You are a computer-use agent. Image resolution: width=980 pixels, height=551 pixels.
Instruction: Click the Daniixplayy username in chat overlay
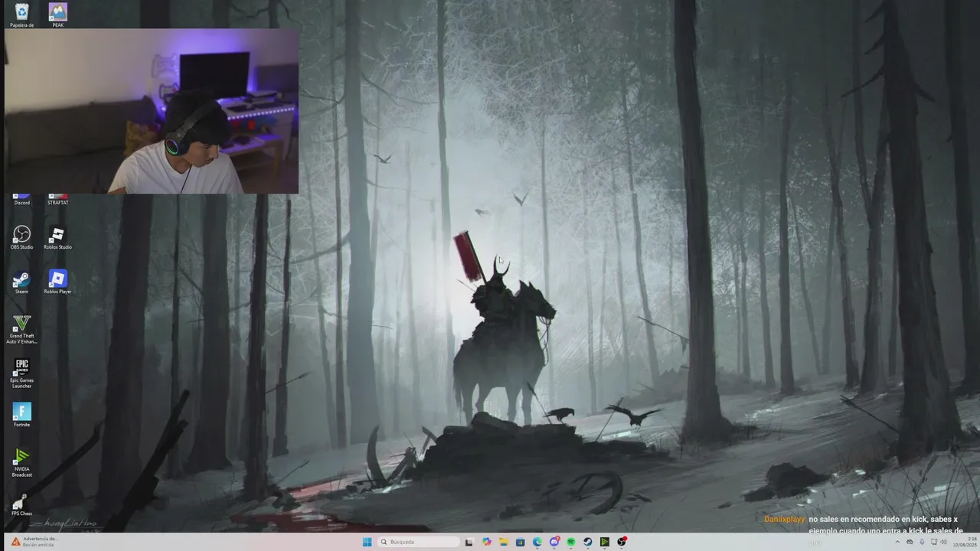tap(784, 519)
